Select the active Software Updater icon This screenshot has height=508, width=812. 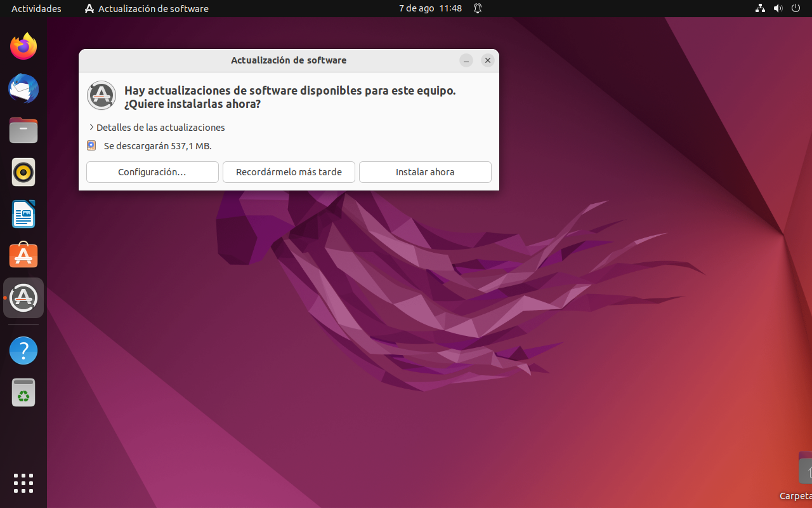coord(23,298)
